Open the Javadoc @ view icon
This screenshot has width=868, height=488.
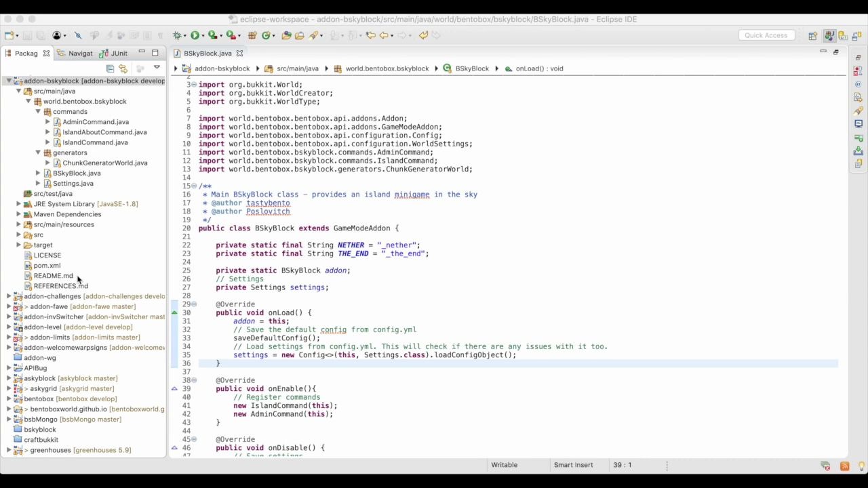click(858, 84)
